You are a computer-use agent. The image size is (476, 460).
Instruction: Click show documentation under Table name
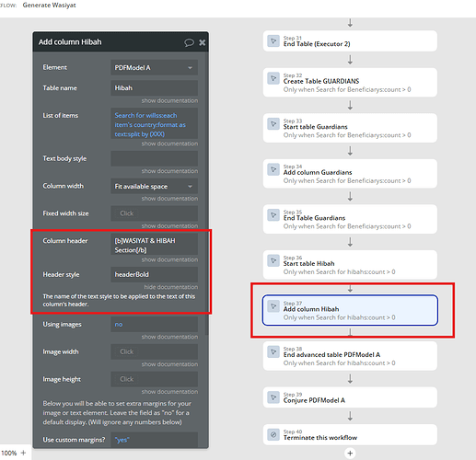[169, 100]
